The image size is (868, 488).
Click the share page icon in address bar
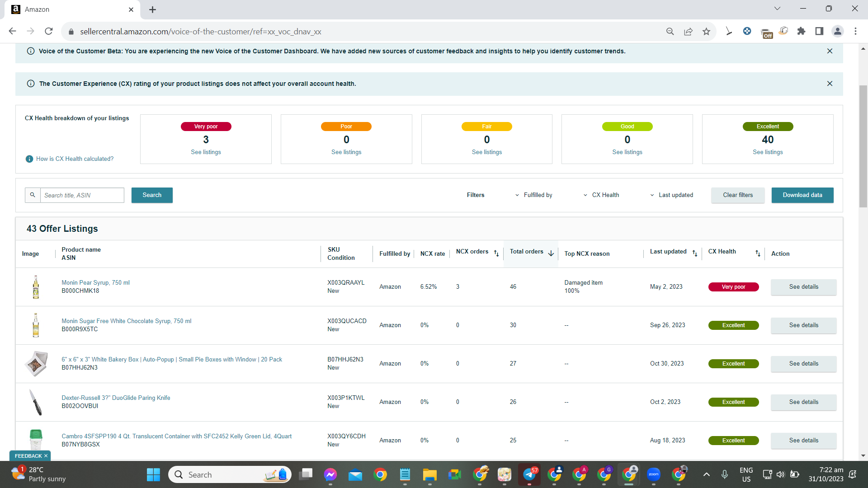pos(688,31)
